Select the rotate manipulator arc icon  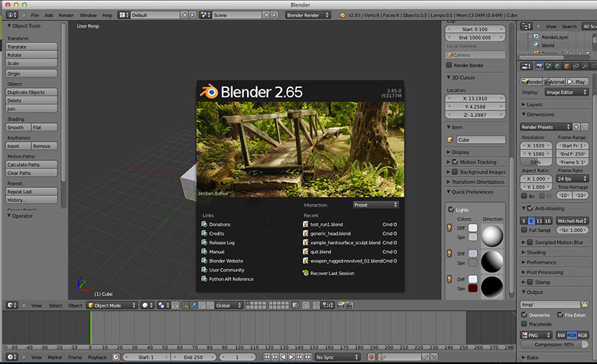pyautogui.click(x=201, y=305)
